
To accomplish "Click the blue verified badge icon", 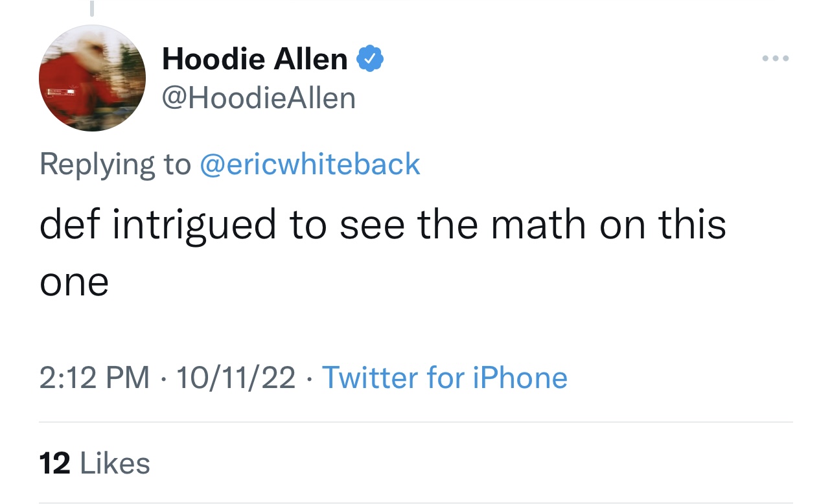I will (x=371, y=60).
